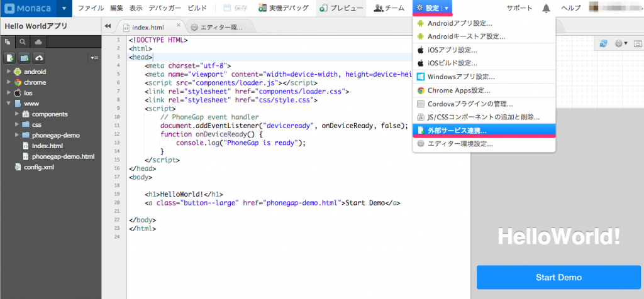Click the new folder icon
The image size is (644, 299).
point(25,58)
